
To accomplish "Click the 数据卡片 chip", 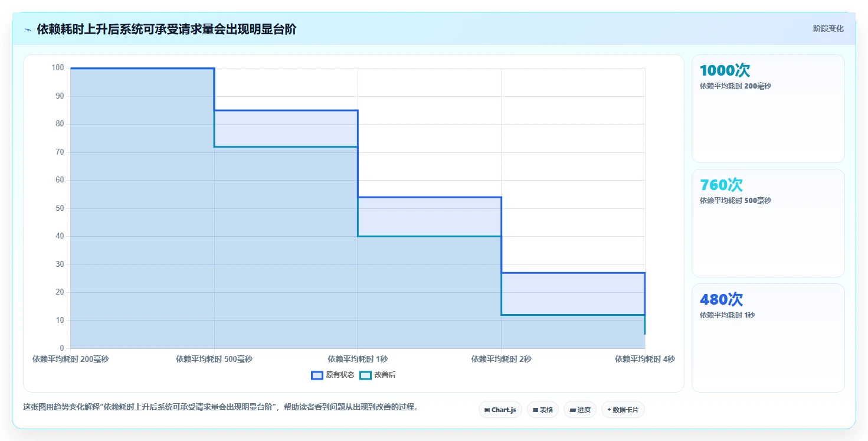I will pos(623,410).
